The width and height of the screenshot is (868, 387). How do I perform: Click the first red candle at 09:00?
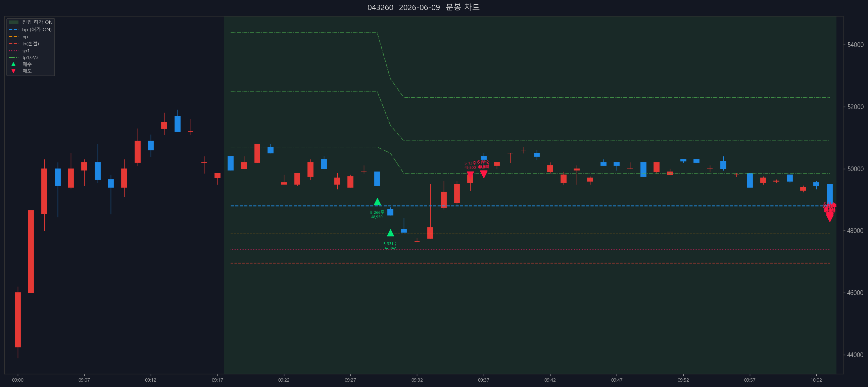pos(18,320)
